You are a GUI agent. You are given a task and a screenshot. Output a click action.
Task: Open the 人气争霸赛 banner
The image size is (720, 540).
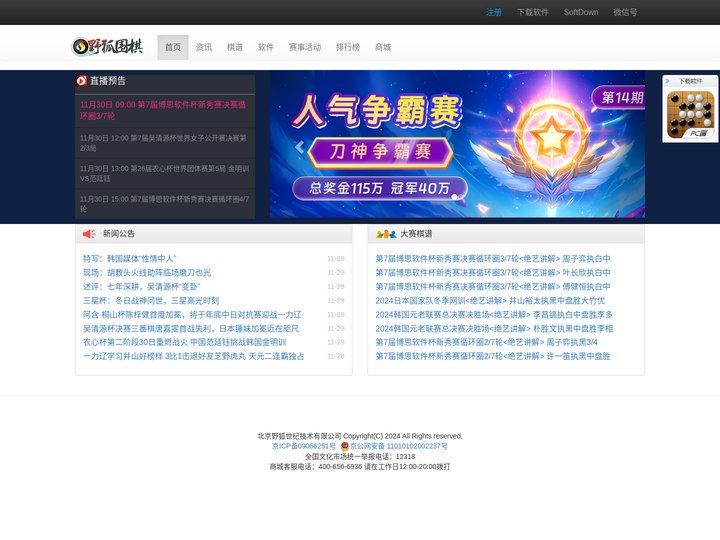(457, 144)
